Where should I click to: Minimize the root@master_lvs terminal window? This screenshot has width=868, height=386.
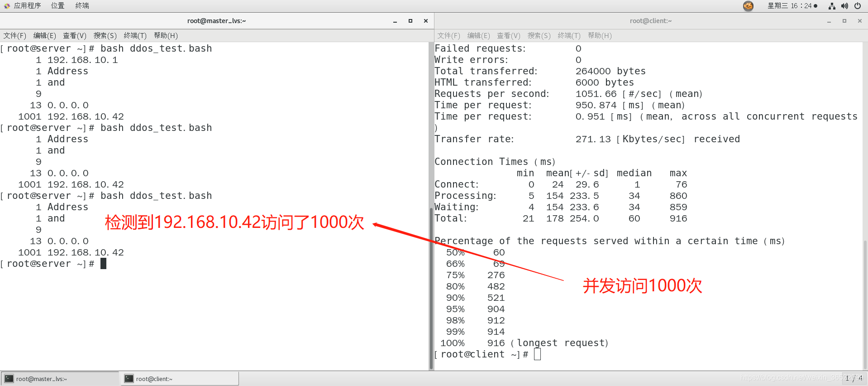395,21
